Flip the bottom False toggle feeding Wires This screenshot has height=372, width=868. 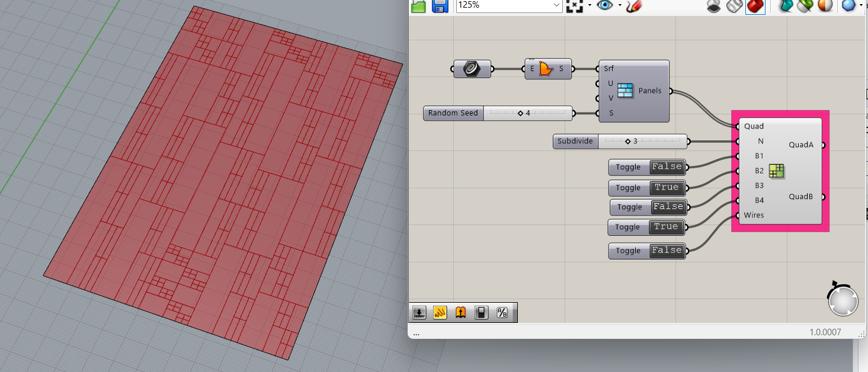(x=667, y=250)
